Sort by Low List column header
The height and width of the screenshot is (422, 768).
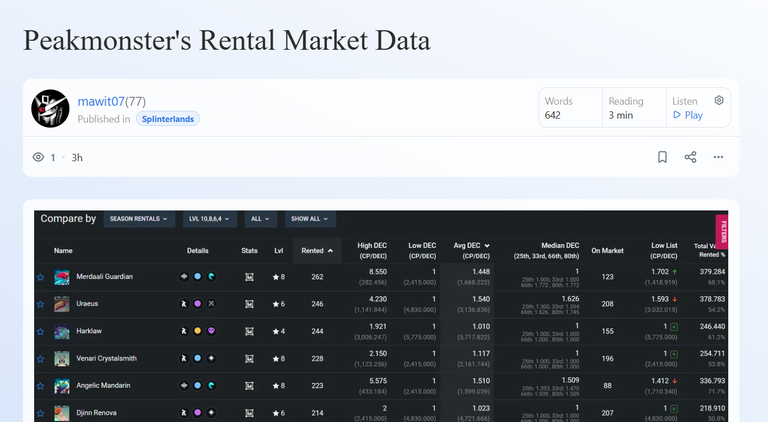click(x=664, y=251)
